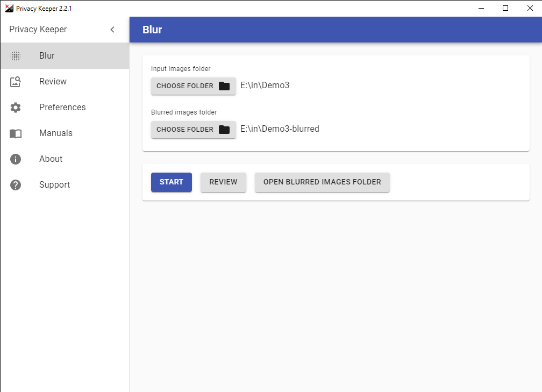Image resolution: width=542 pixels, height=392 pixels.
Task: Click the Support question-mark icon
Action: point(16,185)
